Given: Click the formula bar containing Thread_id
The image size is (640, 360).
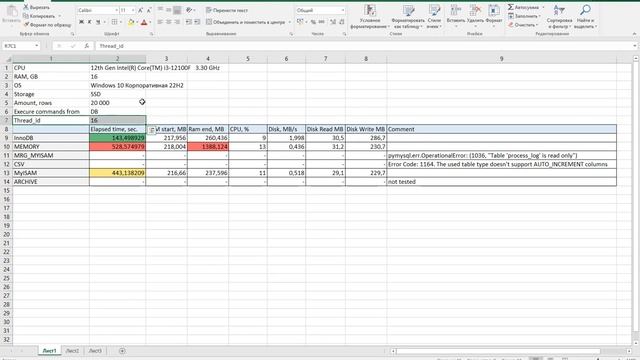Looking at the screenshot, I should coord(363,46).
